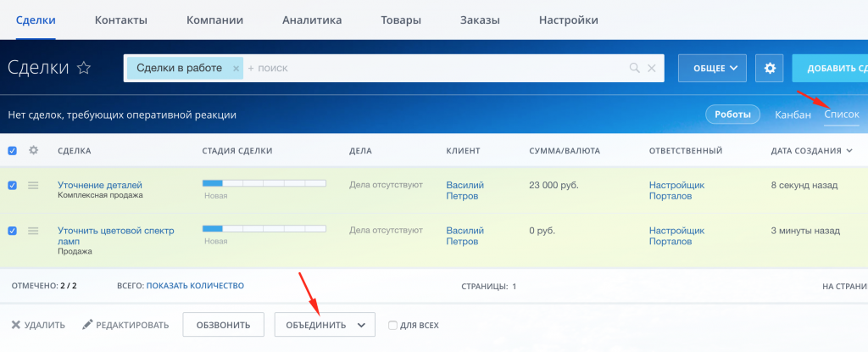The image size is (868, 352).
Task: Click the '23 000 руб.' amount cell
Action: click(554, 185)
